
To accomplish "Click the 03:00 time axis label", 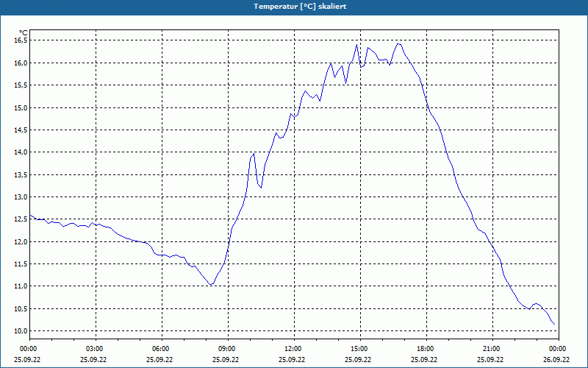I will (96, 349).
